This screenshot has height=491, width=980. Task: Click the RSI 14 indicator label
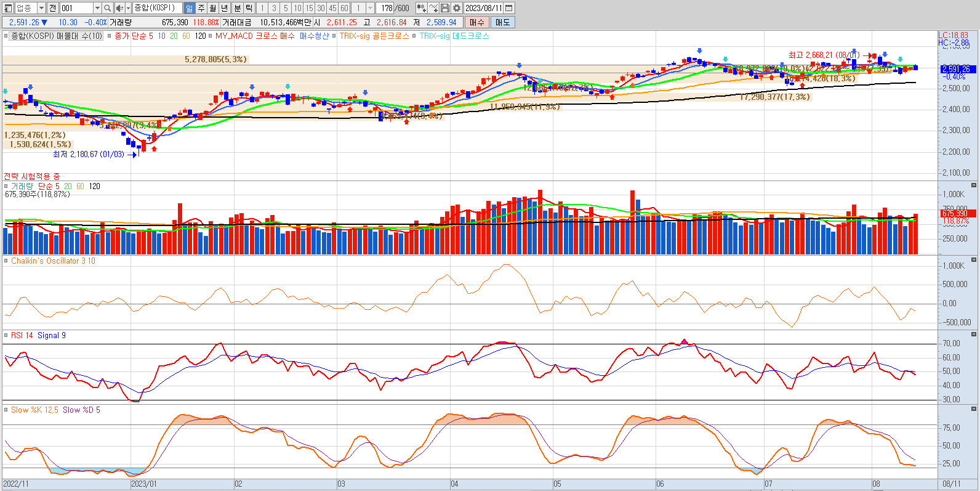(22, 335)
